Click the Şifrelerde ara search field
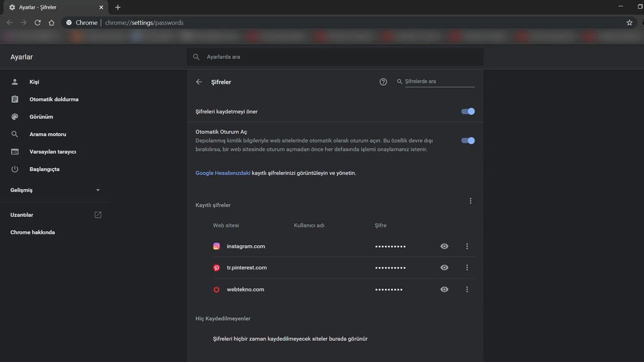Screen dimensions: 644x362 [x=435, y=82]
